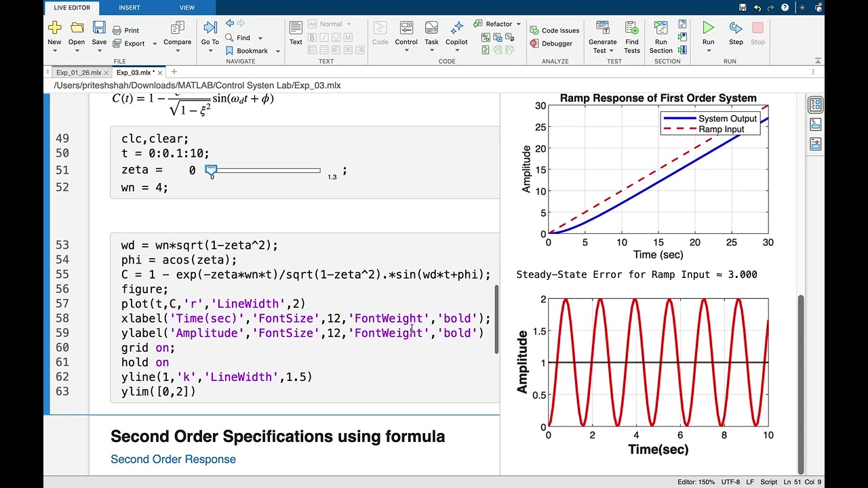Switch to hide code view
This screenshot has height=488, width=868.
pos(815,144)
